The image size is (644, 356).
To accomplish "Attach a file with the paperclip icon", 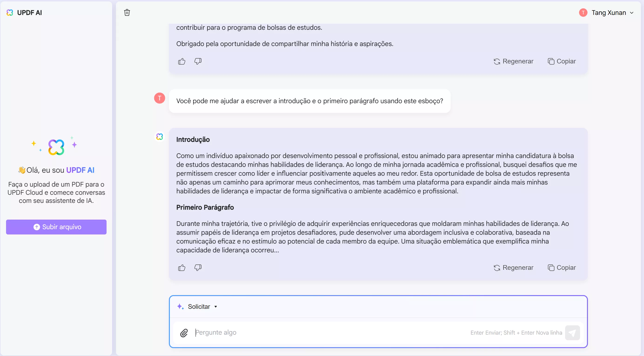I will pyautogui.click(x=184, y=333).
